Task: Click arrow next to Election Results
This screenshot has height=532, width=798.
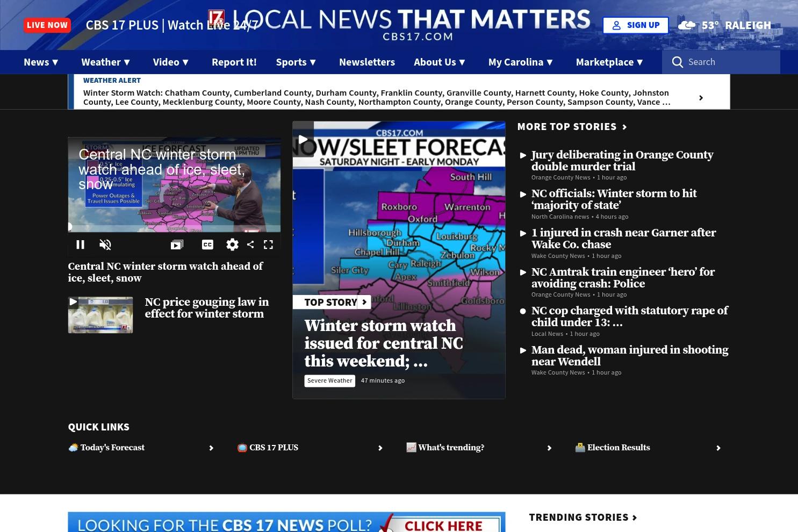Action: (718, 448)
